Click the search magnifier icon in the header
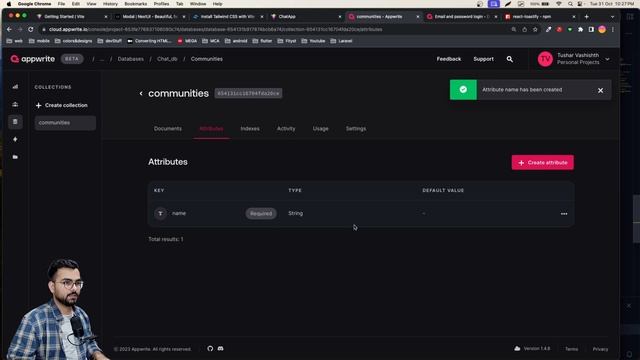The image size is (640, 360). pyautogui.click(x=509, y=59)
